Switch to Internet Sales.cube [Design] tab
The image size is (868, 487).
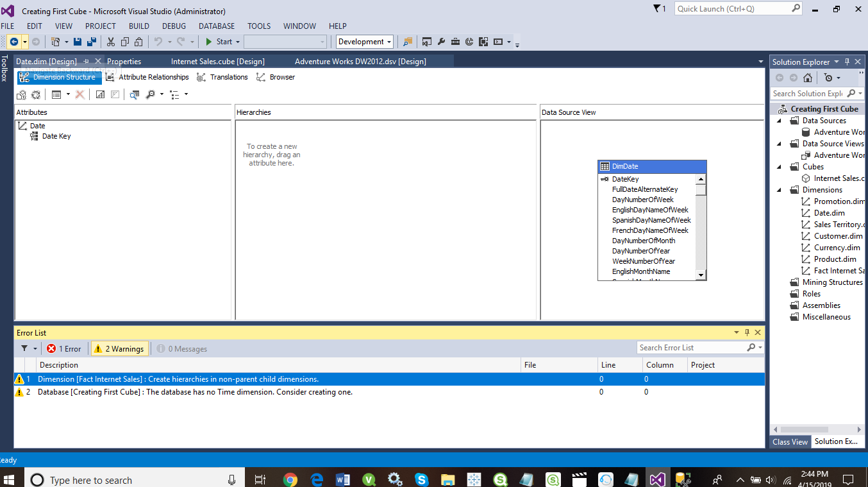point(218,62)
